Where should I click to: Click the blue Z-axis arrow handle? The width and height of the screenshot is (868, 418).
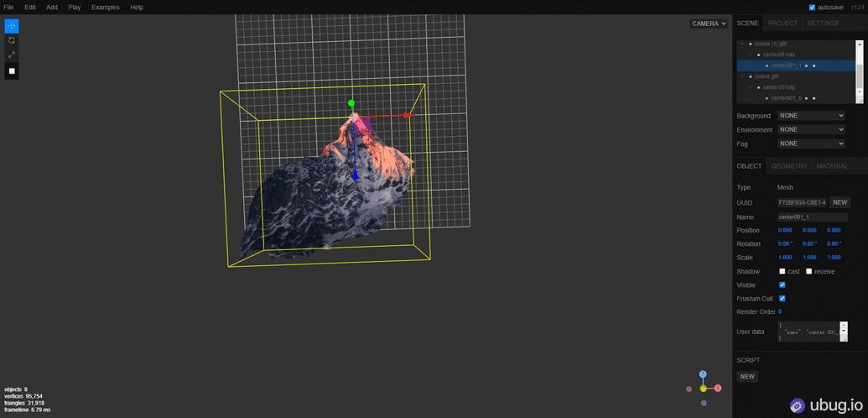356,175
